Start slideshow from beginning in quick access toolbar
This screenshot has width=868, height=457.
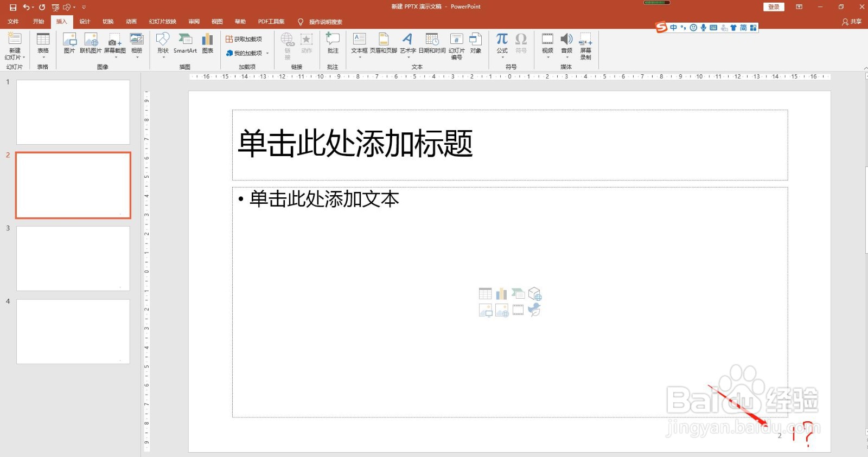tap(55, 7)
